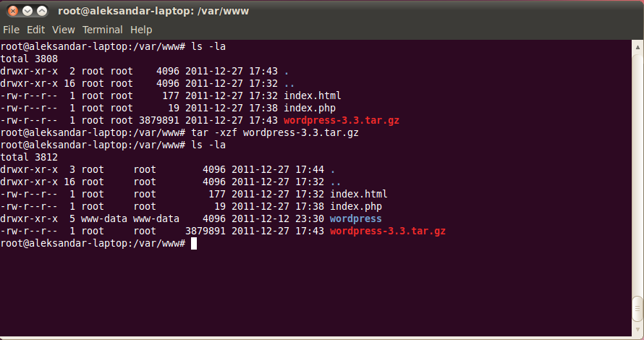Maximize the terminal window
The width and height of the screenshot is (644, 340).
[42, 11]
